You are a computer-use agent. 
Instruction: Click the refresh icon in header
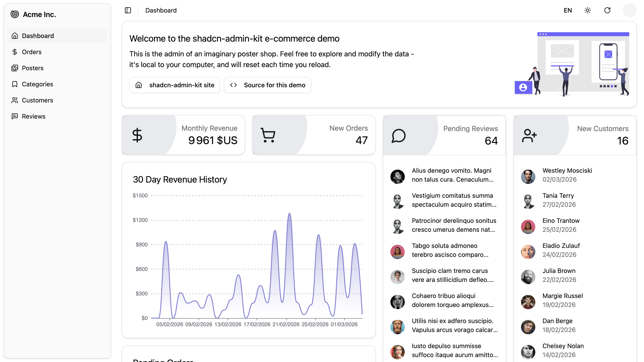(607, 10)
